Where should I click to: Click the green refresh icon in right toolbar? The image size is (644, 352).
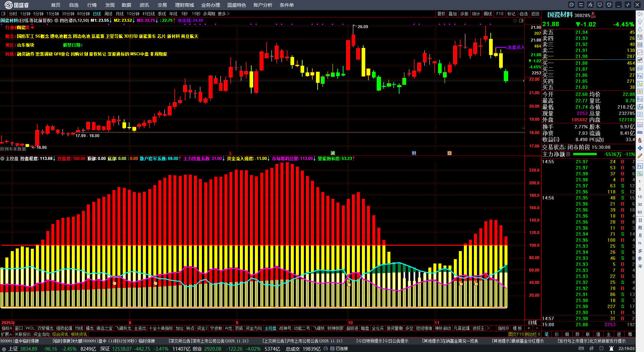click(640, 174)
